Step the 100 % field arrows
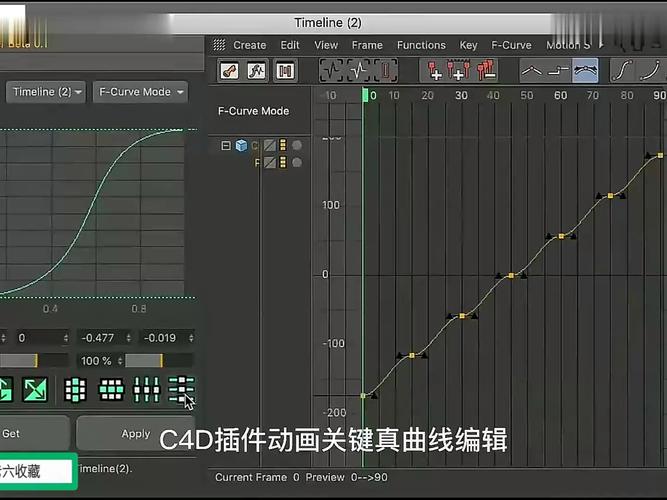Image resolution: width=667 pixels, height=500 pixels. pos(120,361)
